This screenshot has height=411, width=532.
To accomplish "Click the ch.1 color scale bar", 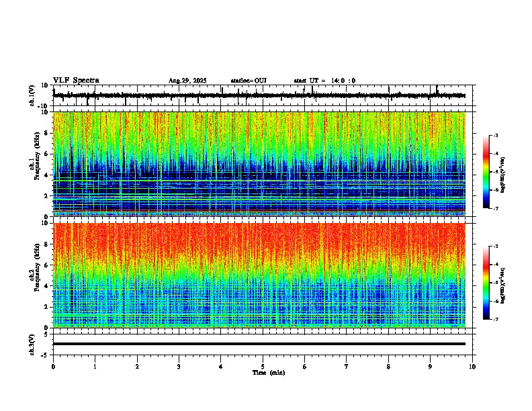I will coord(486,172).
